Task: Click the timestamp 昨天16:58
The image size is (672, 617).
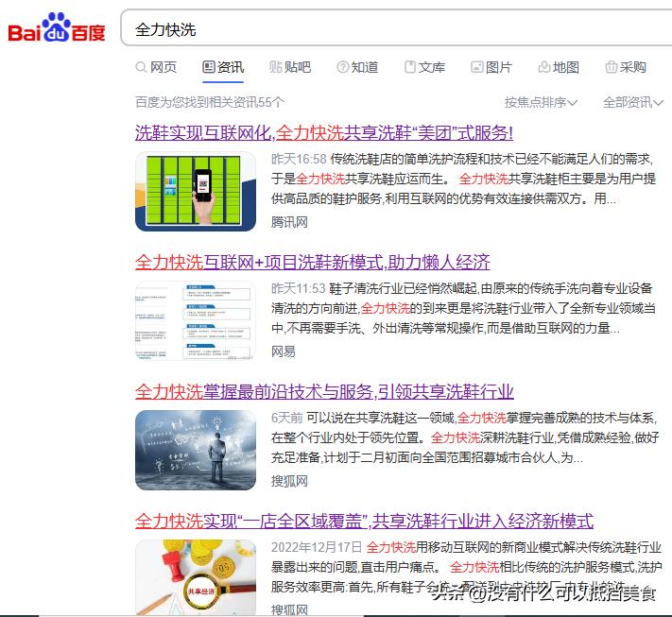Action: tap(299, 159)
